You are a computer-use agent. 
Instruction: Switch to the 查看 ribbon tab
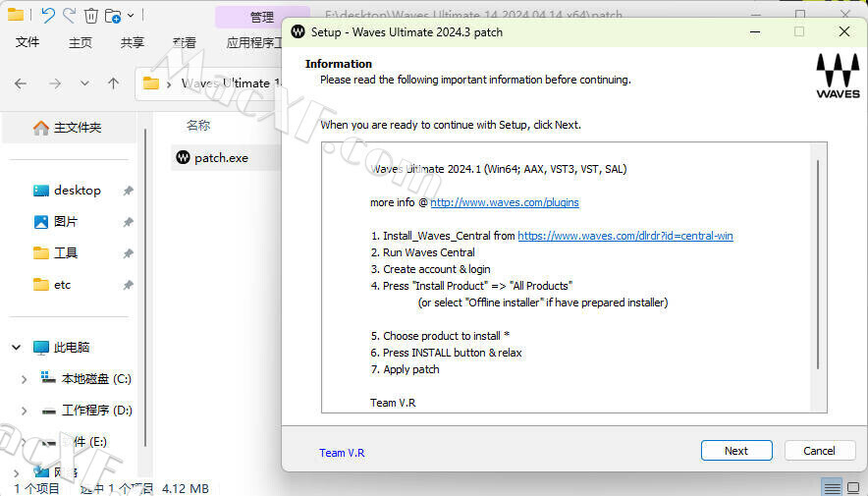[185, 42]
